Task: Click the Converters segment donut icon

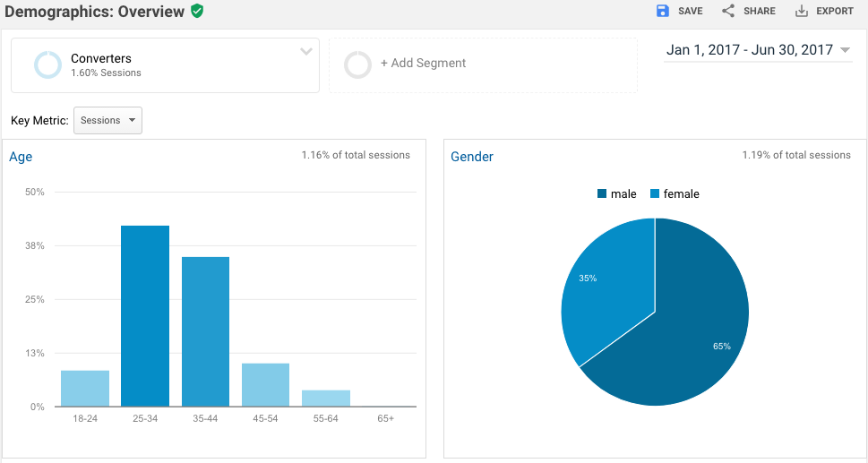Action: coord(47,64)
